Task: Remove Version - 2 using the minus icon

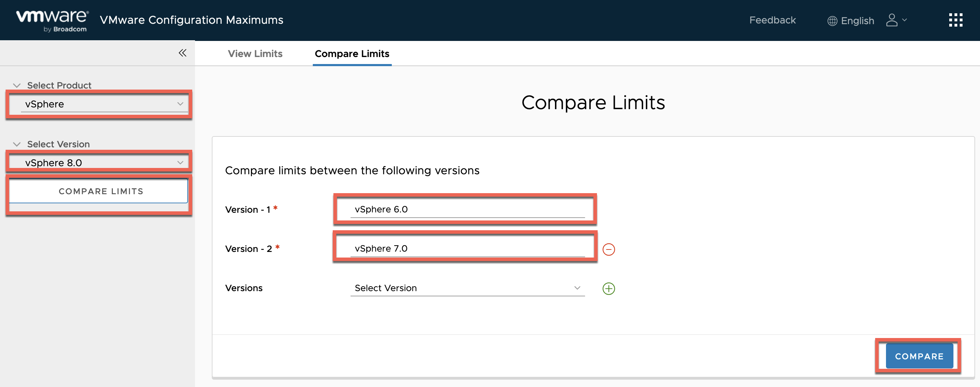Action: (x=609, y=249)
